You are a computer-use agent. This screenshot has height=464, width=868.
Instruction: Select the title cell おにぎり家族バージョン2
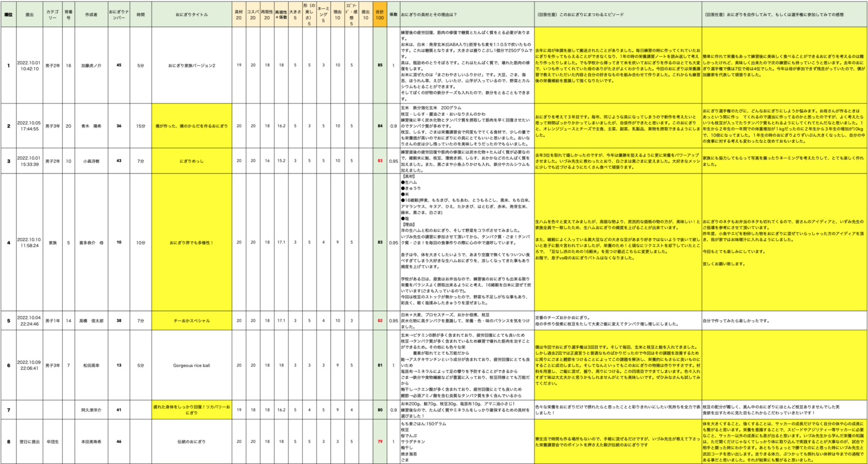[x=191, y=65]
